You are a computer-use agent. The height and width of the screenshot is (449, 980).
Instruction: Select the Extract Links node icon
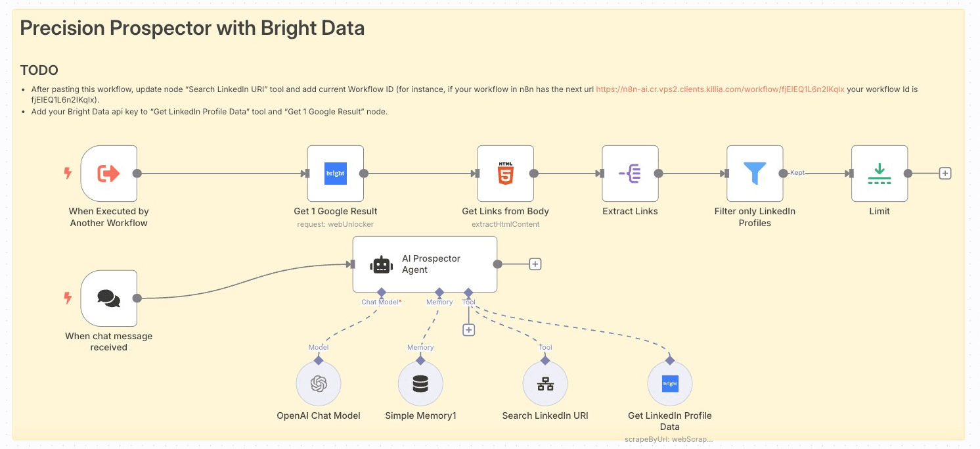(630, 174)
